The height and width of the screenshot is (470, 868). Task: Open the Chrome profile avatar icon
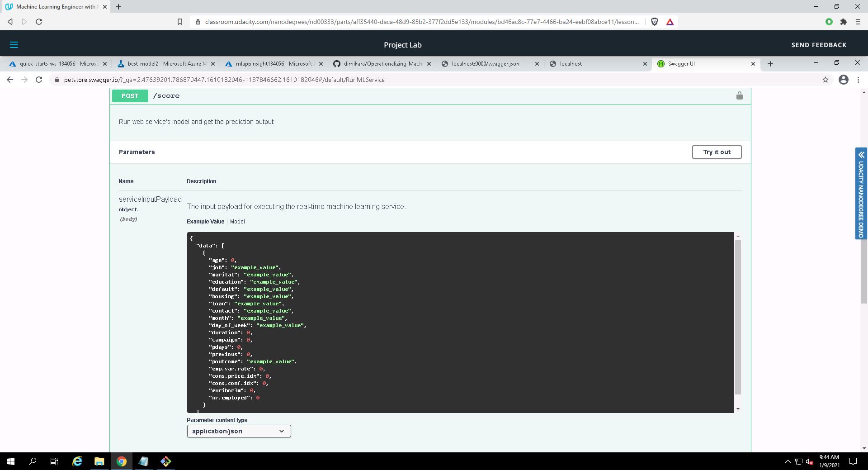pos(843,80)
